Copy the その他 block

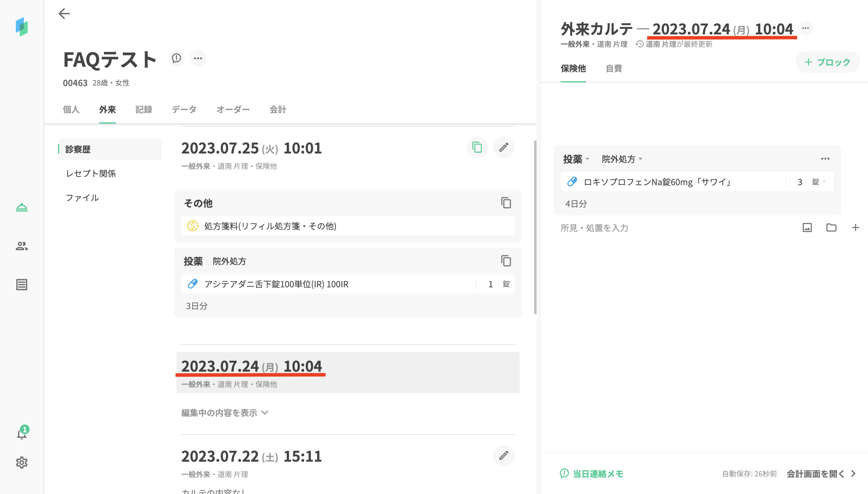point(506,203)
